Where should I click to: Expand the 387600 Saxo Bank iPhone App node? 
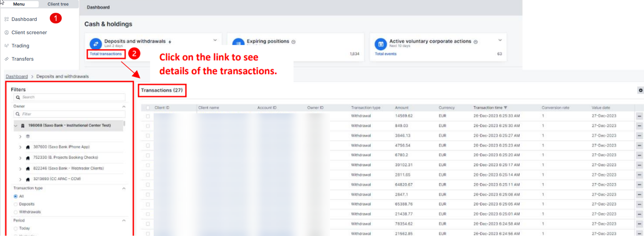[x=20, y=147]
